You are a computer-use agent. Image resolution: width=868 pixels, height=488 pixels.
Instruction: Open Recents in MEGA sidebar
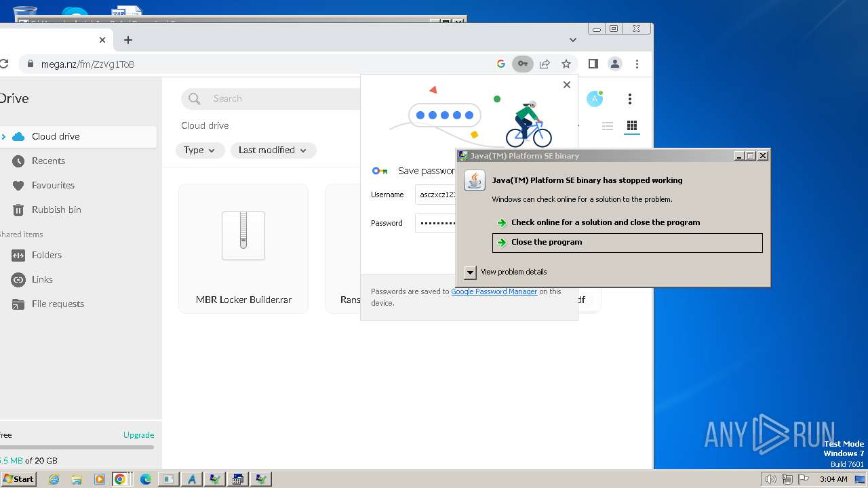(x=48, y=161)
